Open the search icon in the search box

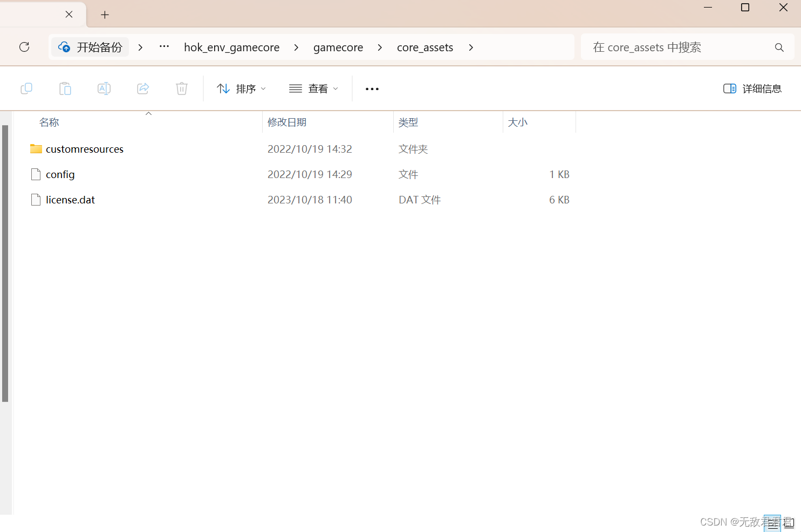click(779, 47)
